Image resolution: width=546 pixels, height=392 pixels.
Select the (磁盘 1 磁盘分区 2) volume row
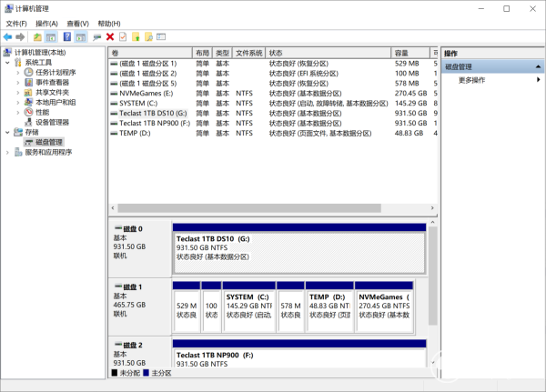point(273,74)
